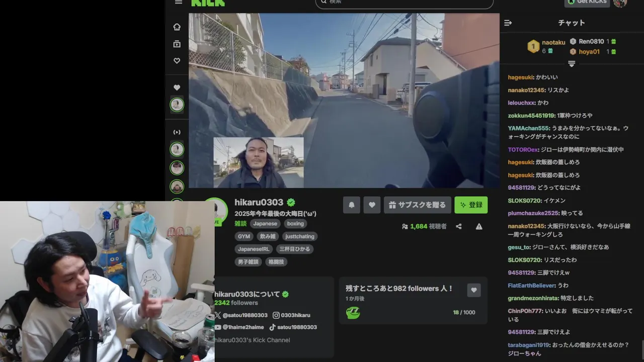The width and height of the screenshot is (644, 362).
Task: Expand the gifter leaderboard chevron
Action: (x=571, y=64)
